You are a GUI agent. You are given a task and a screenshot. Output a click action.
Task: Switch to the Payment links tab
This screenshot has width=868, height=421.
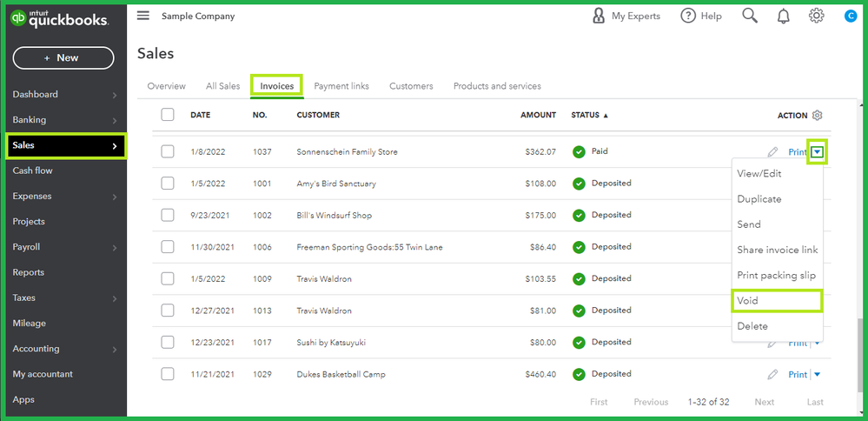(341, 86)
